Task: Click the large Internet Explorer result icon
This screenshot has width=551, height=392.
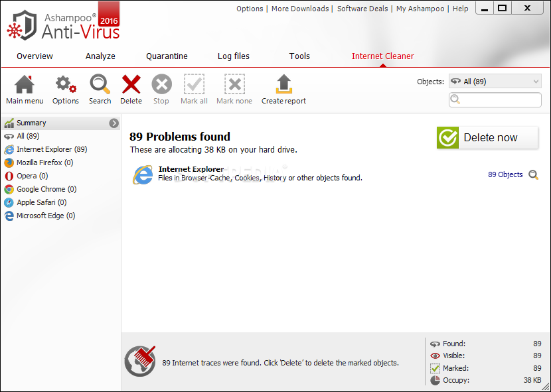Action: pos(142,174)
